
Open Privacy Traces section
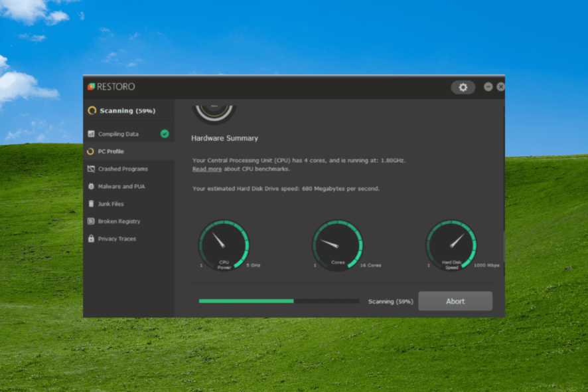click(x=129, y=239)
